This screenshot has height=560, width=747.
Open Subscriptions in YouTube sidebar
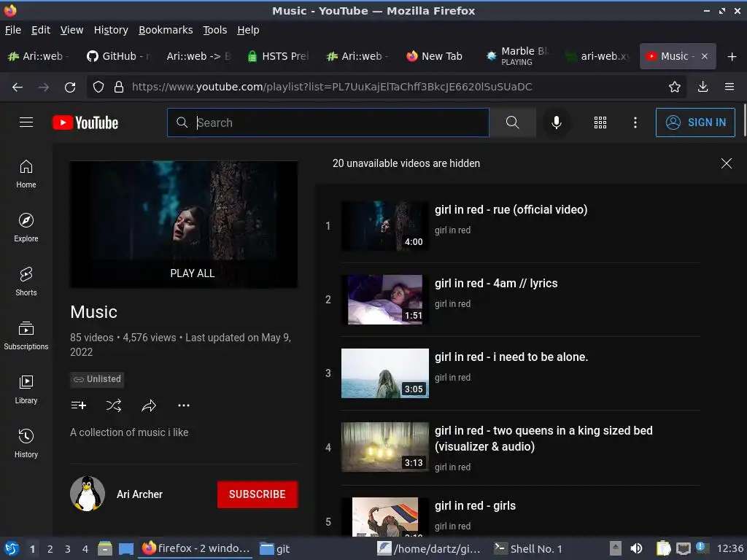click(26, 335)
